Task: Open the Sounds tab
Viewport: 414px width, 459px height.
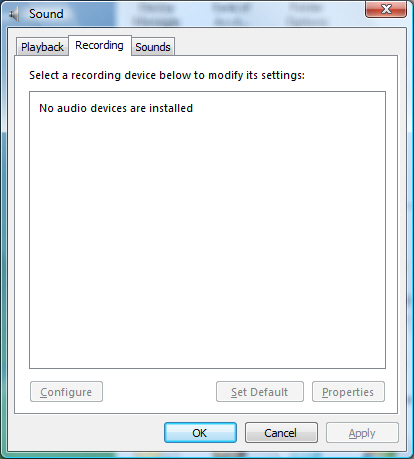Action: pos(153,47)
